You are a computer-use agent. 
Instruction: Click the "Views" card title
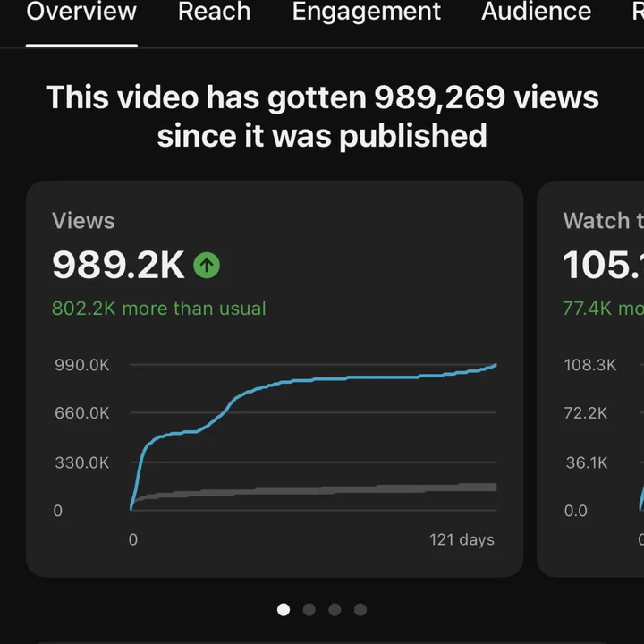[x=83, y=221]
